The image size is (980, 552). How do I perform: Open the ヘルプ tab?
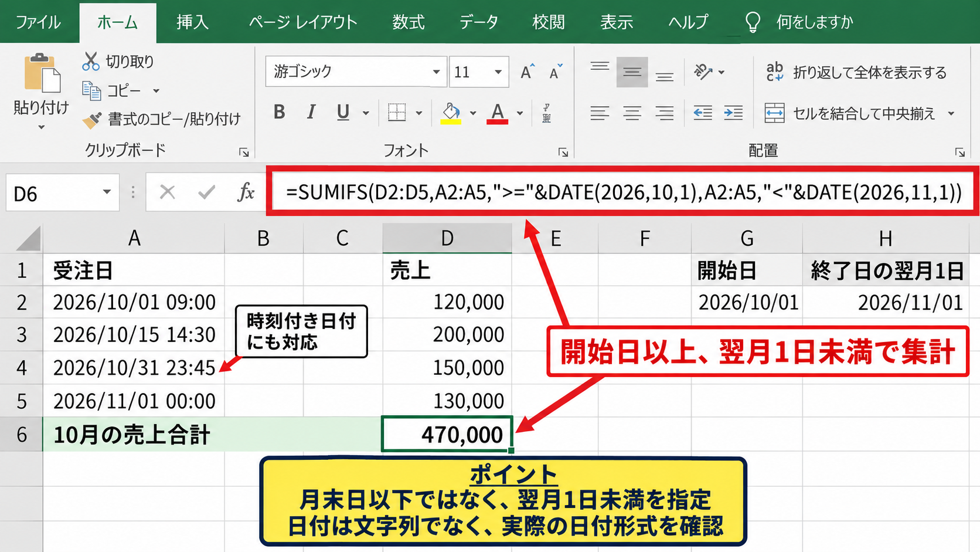pos(688,22)
